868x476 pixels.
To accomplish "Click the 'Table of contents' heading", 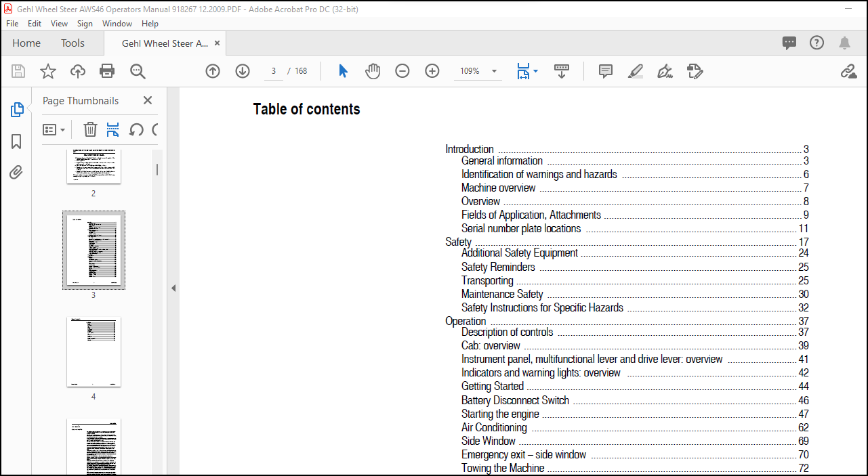I will 307,109.
